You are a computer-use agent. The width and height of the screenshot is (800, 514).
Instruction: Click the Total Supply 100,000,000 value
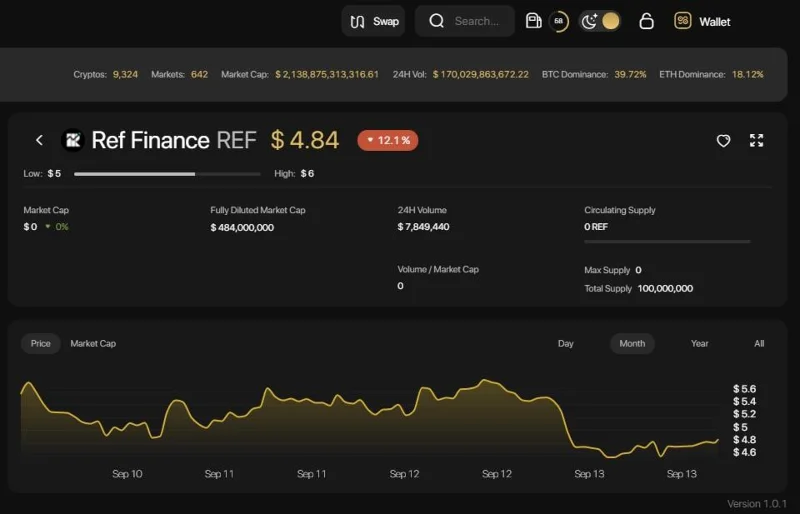(665, 288)
